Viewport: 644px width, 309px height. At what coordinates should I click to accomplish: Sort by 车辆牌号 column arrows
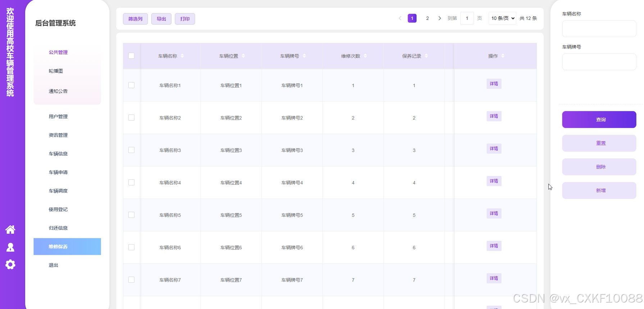(304, 56)
